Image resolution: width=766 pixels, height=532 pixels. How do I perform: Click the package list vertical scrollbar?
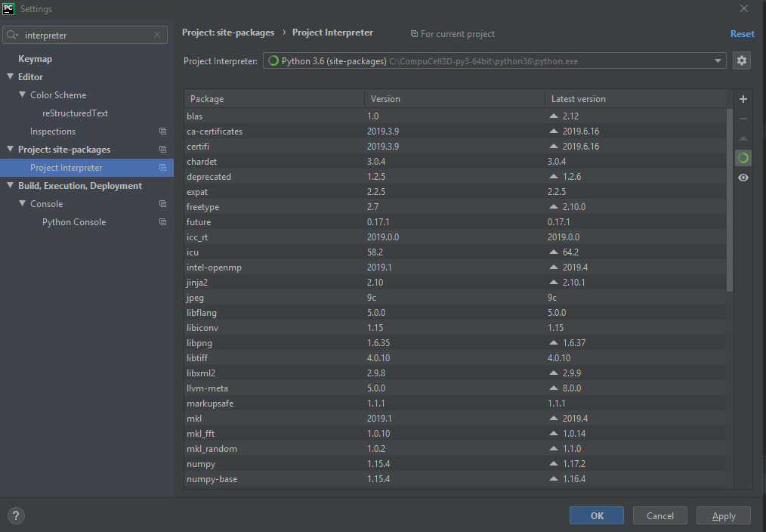[729, 200]
